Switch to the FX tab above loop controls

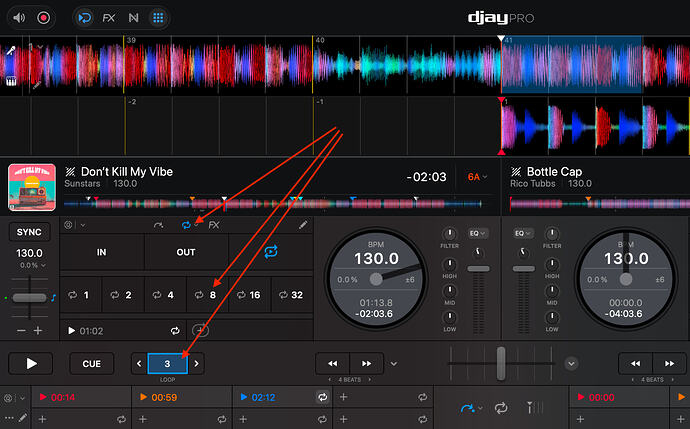click(x=214, y=225)
